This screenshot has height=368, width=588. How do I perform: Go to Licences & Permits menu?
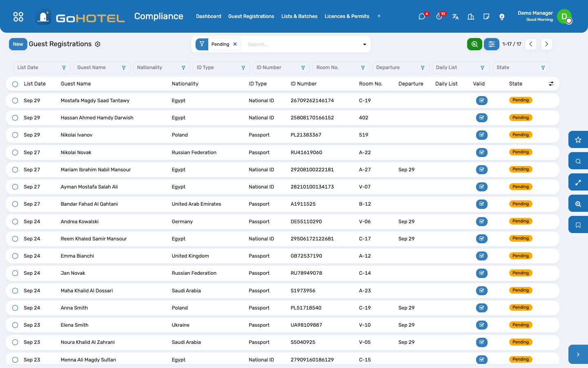pos(347,16)
